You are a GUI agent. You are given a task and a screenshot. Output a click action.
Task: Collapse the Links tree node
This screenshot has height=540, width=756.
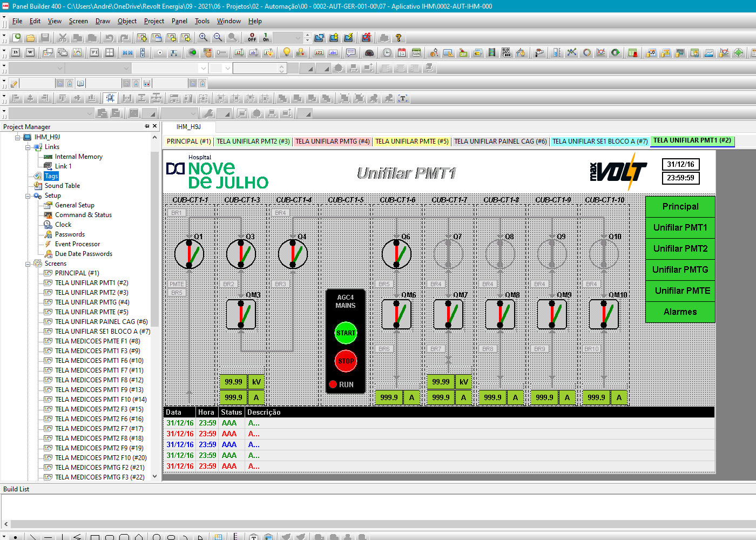tap(28, 147)
